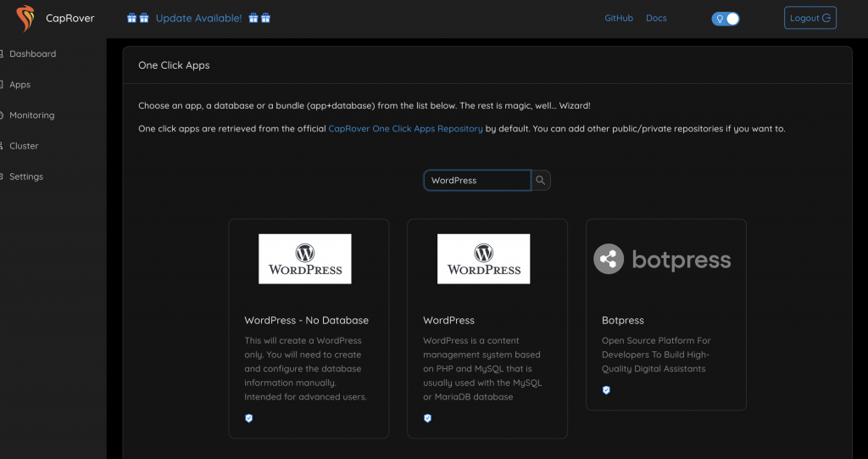Click official shield badge on Botpress card
The width and height of the screenshot is (868, 459).
[606, 390]
